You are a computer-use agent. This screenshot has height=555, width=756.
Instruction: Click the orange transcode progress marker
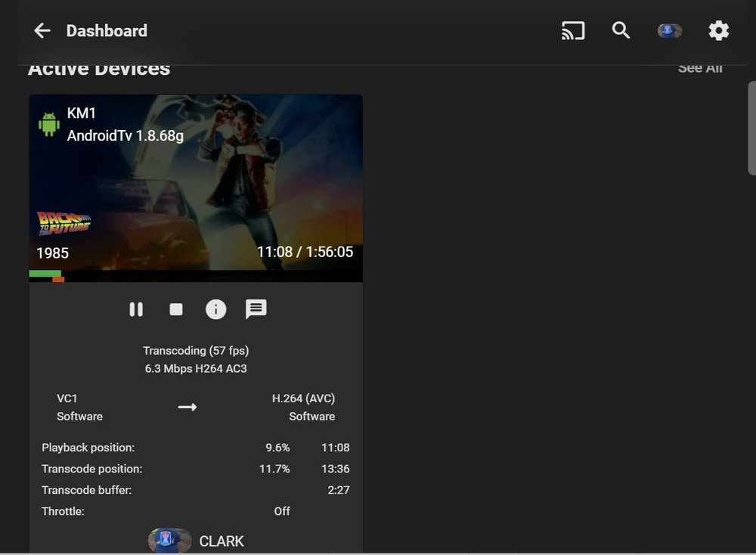click(58, 280)
